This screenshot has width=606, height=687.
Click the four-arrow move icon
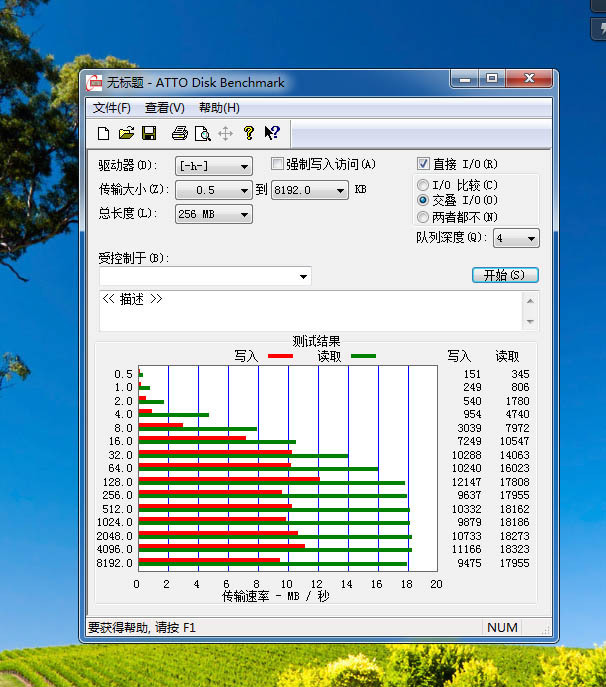tap(225, 133)
